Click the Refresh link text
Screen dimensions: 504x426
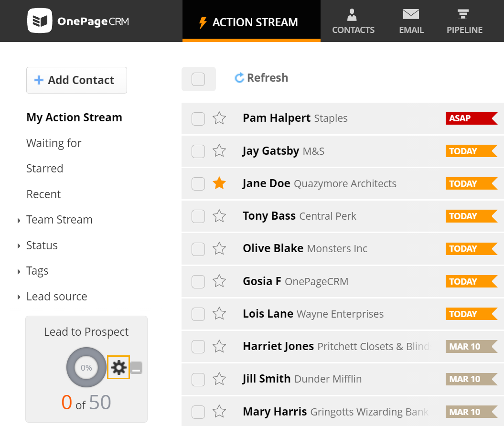pos(268,78)
